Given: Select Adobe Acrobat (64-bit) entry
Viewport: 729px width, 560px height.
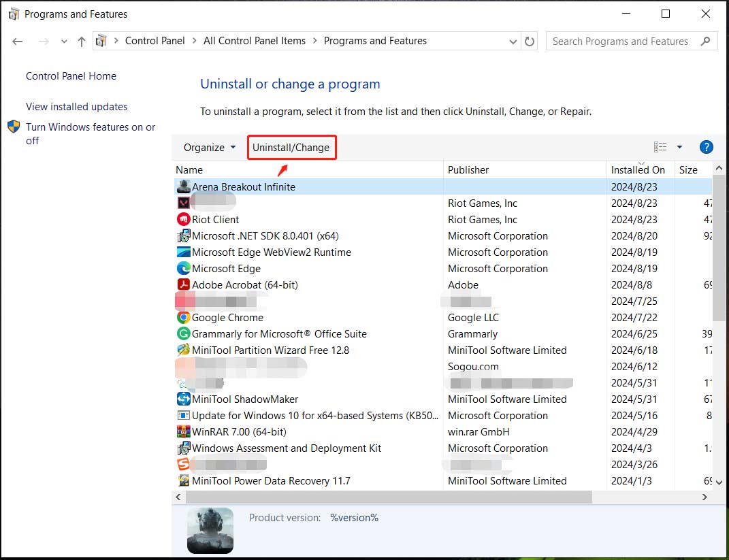Looking at the screenshot, I should (244, 284).
